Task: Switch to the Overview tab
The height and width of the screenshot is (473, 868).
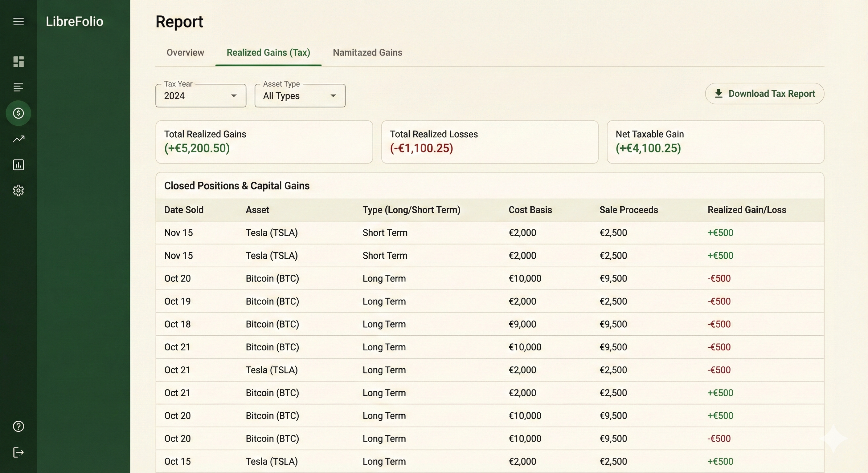Action: pyautogui.click(x=185, y=53)
